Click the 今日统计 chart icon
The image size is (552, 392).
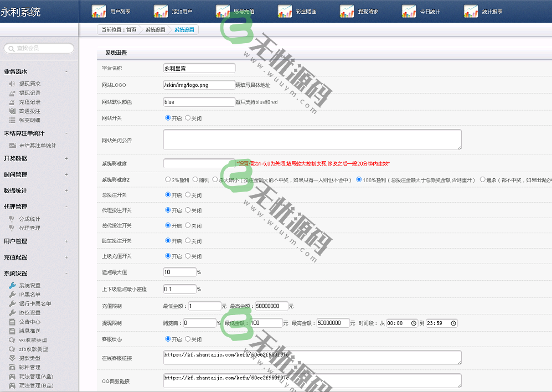pyautogui.click(x=409, y=11)
